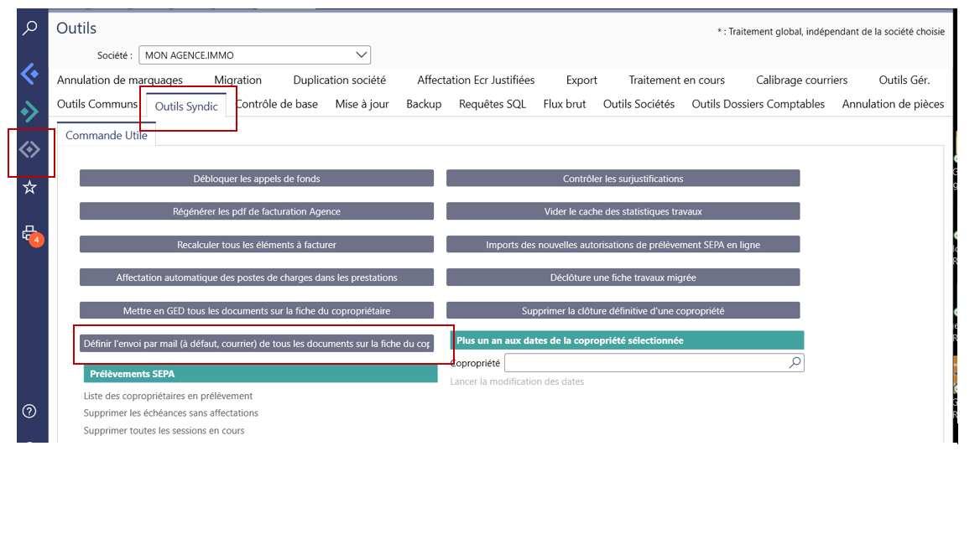
Task: Select the Commande Utile sub-tab
Action: tap(107, 135)
